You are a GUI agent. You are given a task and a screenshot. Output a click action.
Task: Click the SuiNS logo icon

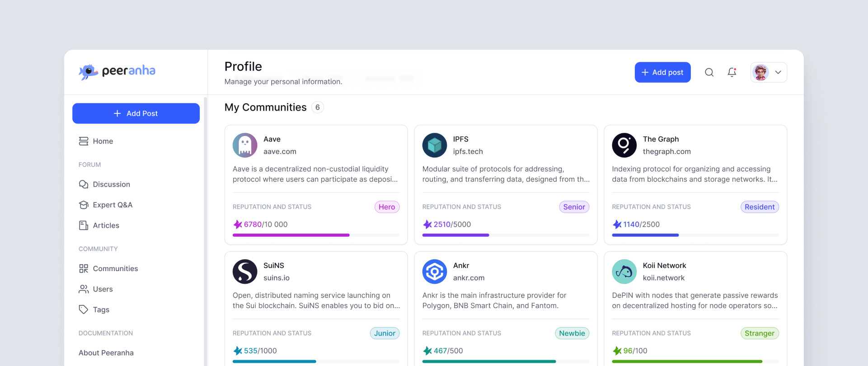(245, 272)
